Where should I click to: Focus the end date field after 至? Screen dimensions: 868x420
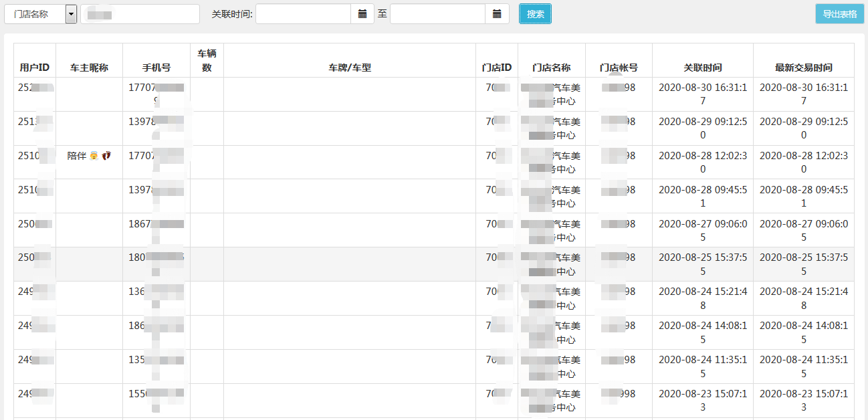pyautogui.click(x=437, y=14)
